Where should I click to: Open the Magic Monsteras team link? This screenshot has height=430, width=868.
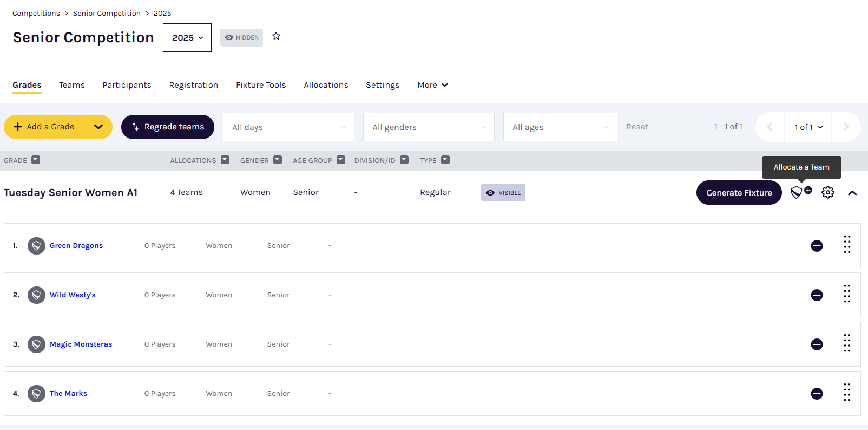coord(81,344)
